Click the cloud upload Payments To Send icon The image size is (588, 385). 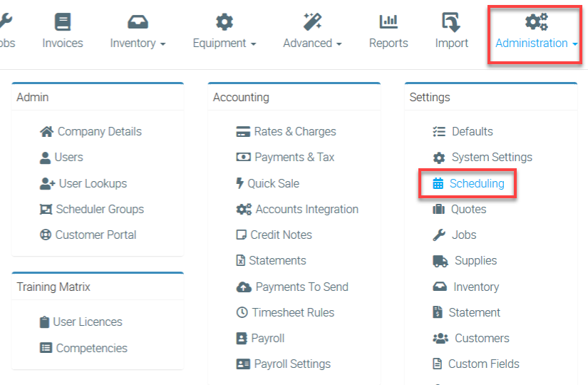click(243, 287)
